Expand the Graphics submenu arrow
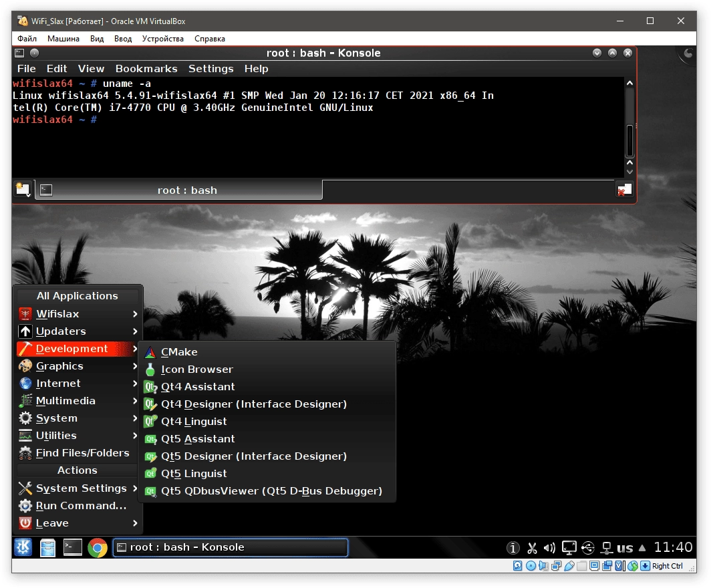 [135, 366]
